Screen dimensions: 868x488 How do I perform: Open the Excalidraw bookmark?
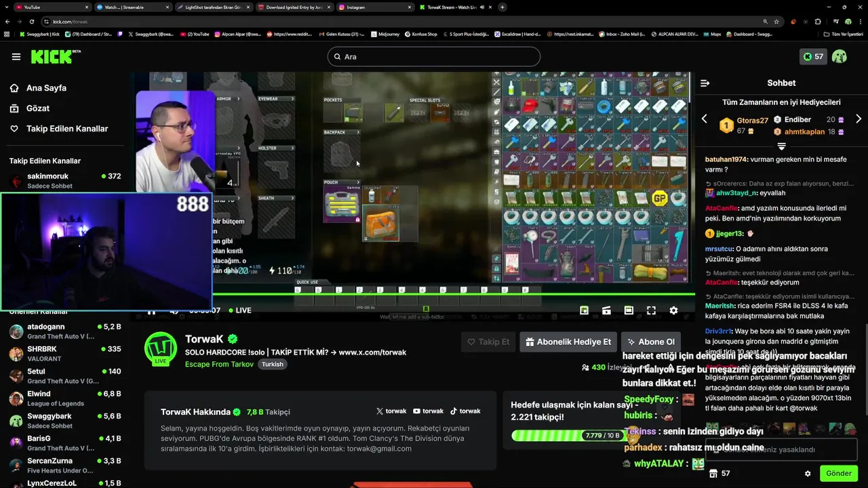coord(517,34)
